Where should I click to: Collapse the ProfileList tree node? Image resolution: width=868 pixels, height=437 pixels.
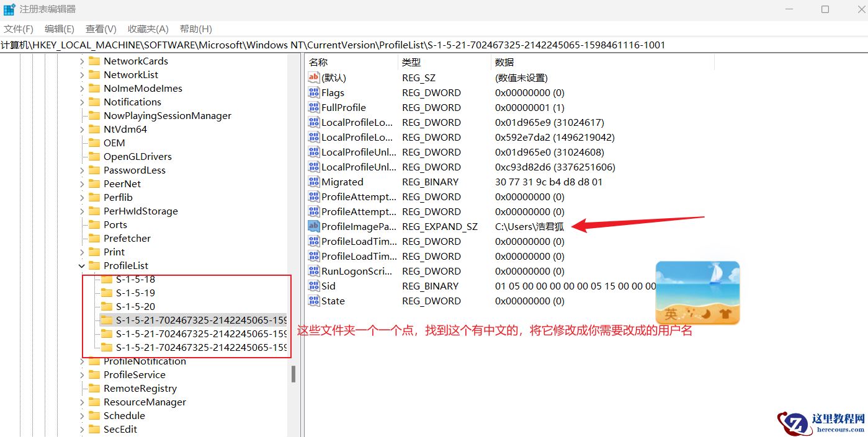point(81,265)
